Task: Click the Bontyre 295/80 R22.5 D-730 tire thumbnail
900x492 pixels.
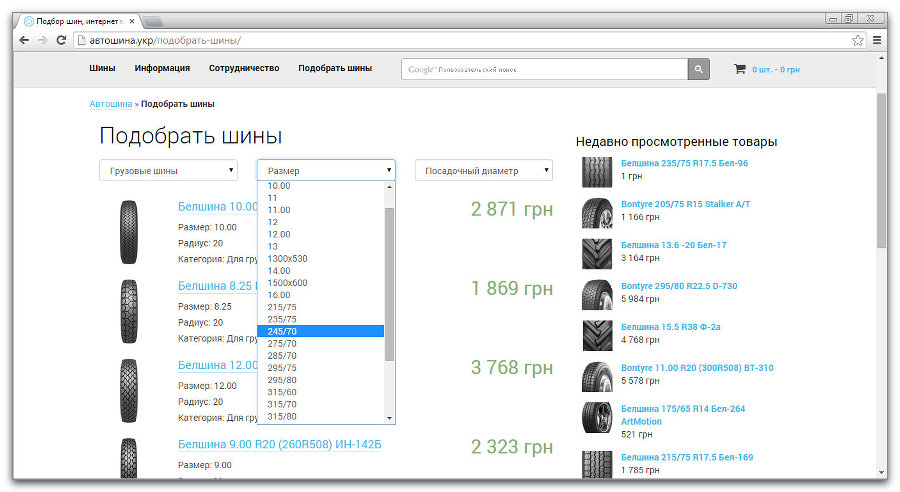Action: (597, 295)
